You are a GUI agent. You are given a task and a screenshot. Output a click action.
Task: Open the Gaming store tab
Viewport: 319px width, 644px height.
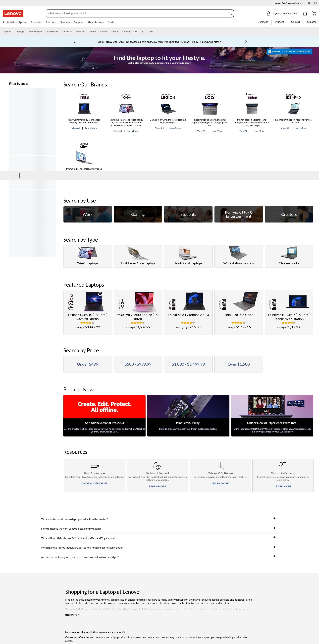296,22
